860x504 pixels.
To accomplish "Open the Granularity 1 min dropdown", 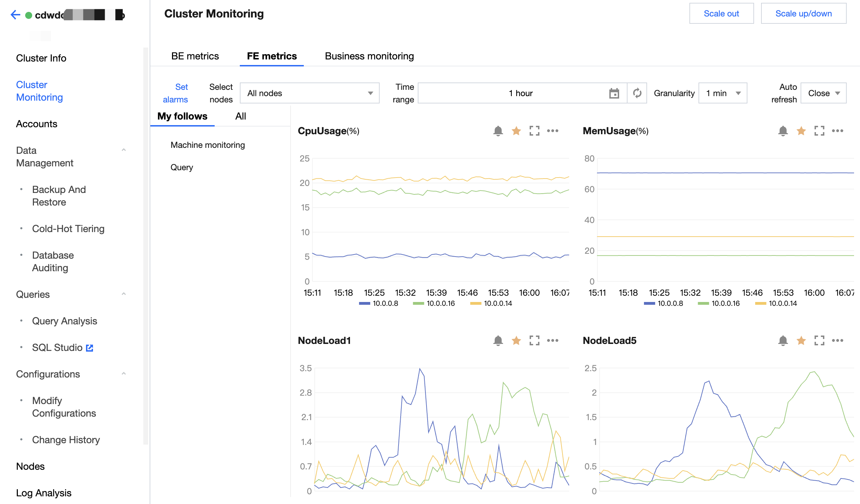I will [723, 93].
